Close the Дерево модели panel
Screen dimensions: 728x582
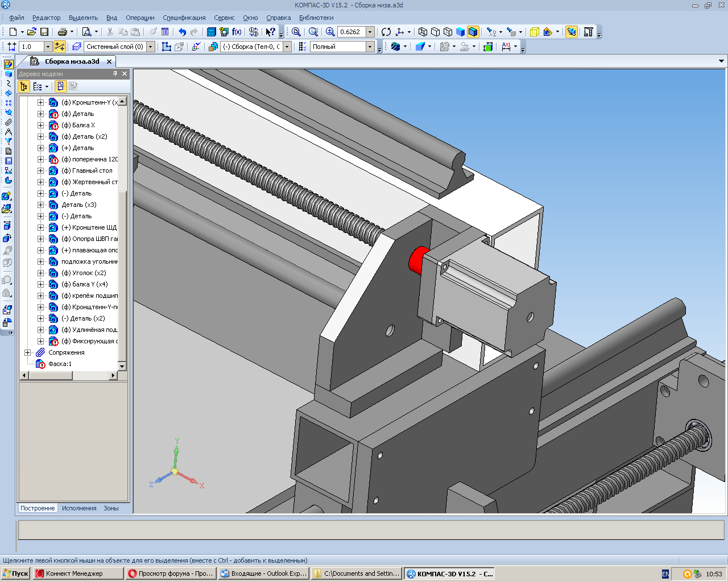(125, 74)
